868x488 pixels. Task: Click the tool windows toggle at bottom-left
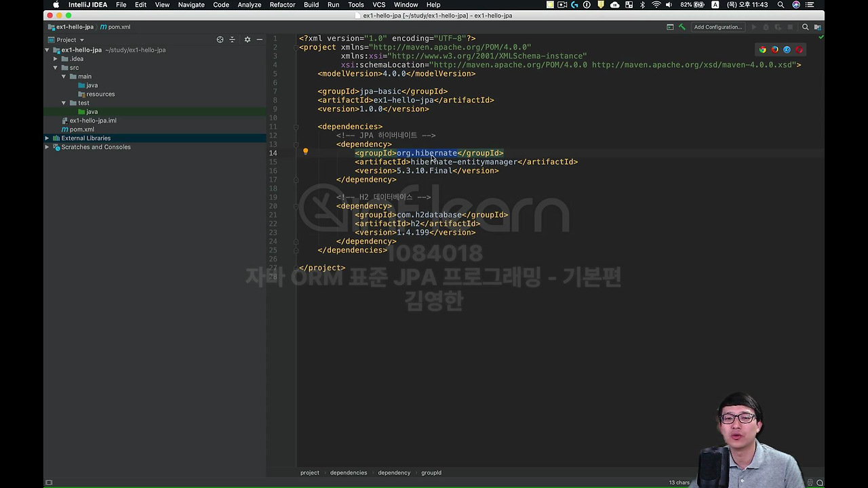coord(48,483)
